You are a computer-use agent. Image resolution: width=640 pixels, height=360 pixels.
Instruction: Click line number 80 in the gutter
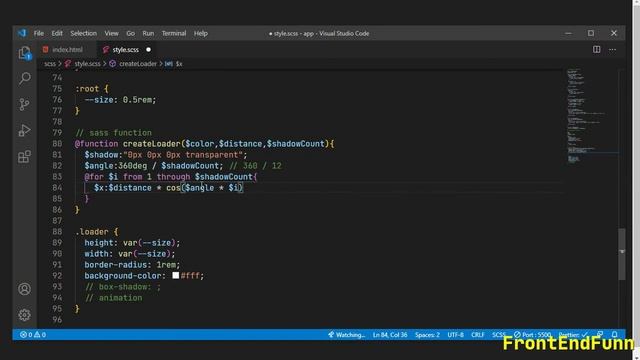point(57,144)
